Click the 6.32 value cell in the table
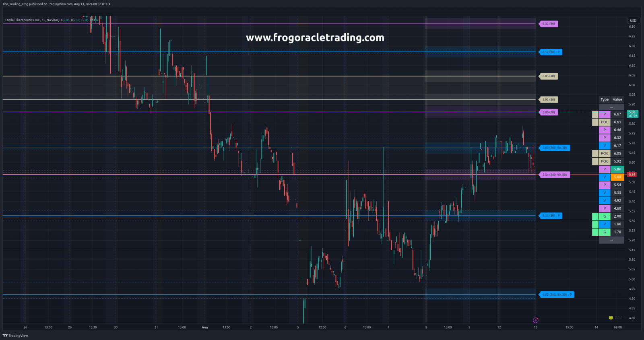644x340 pixels. click(x=617, y=138)
